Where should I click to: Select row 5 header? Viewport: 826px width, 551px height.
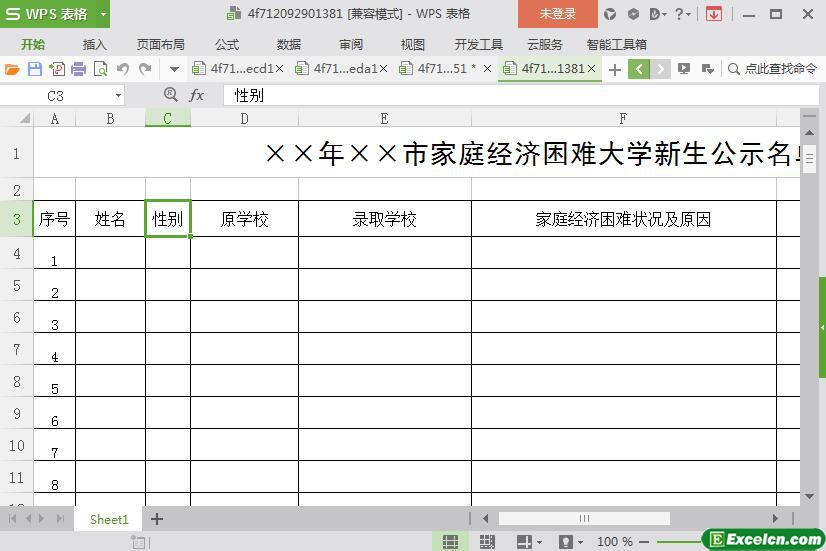click(x=17, y=285)
